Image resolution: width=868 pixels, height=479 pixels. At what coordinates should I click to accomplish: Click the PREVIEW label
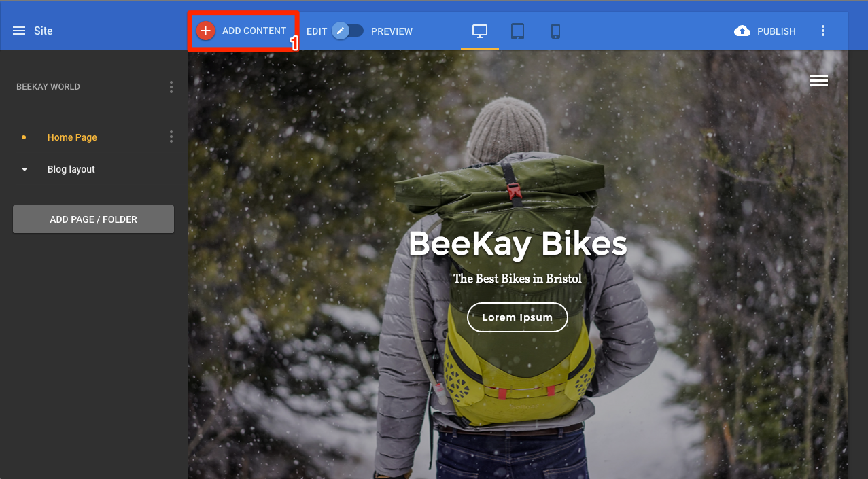click(x=392, y=31)
